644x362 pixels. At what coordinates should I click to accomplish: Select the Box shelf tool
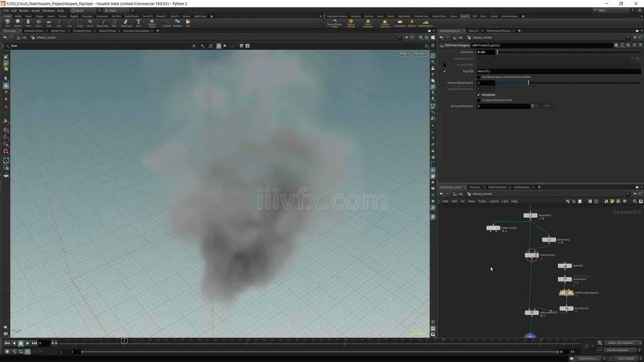8,23
